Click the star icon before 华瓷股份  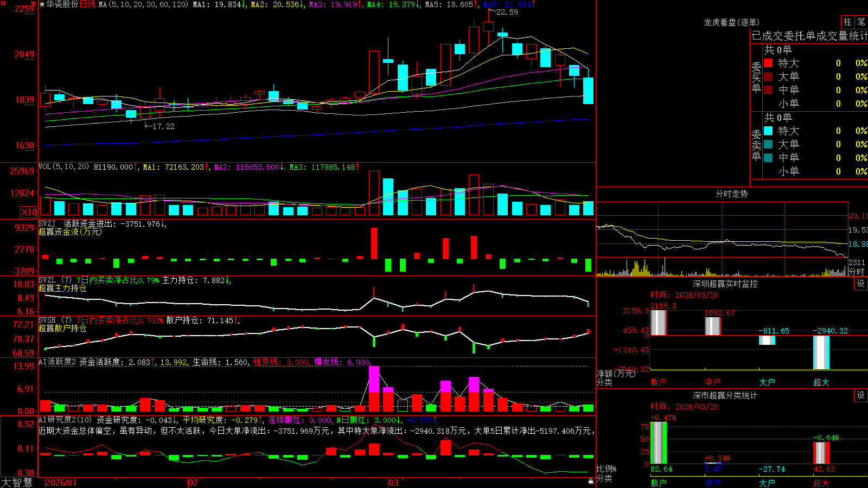tap(42, 4)
